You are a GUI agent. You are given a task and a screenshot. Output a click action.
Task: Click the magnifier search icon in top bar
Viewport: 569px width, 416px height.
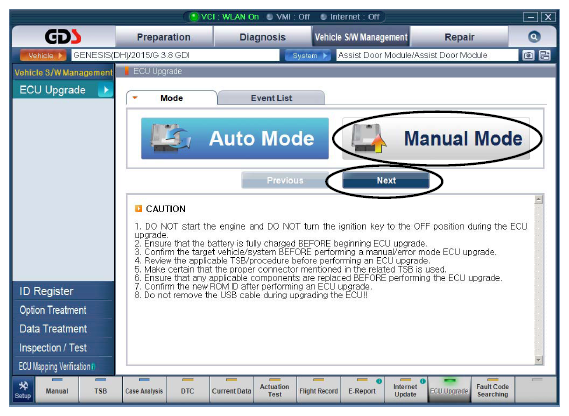pos(534,37)
